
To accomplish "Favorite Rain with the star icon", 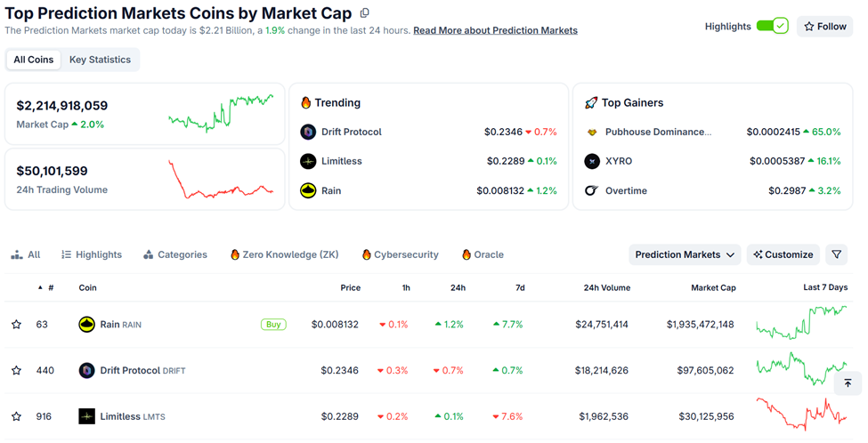I will (16, 325).
